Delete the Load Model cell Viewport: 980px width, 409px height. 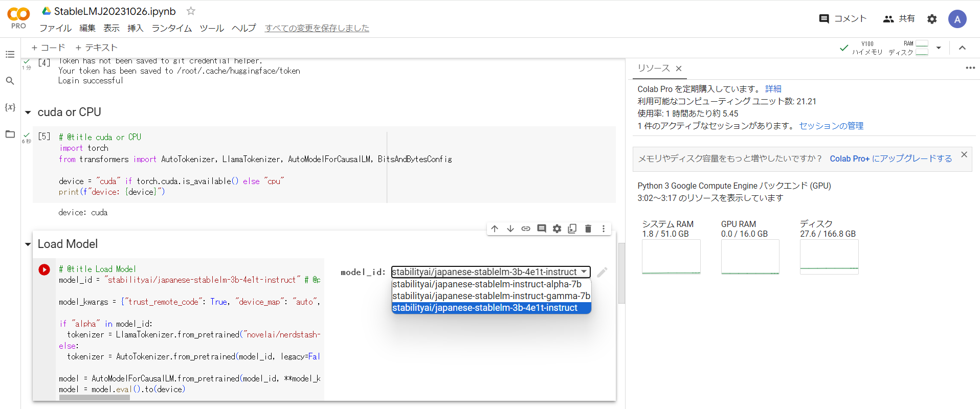click(x=588, y=229)
